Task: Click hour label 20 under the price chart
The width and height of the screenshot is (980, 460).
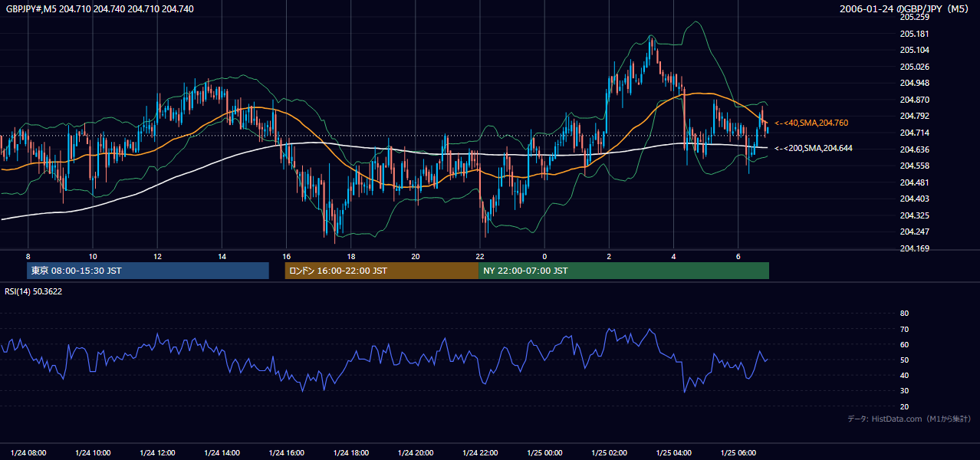Action: tap(415, 256)
